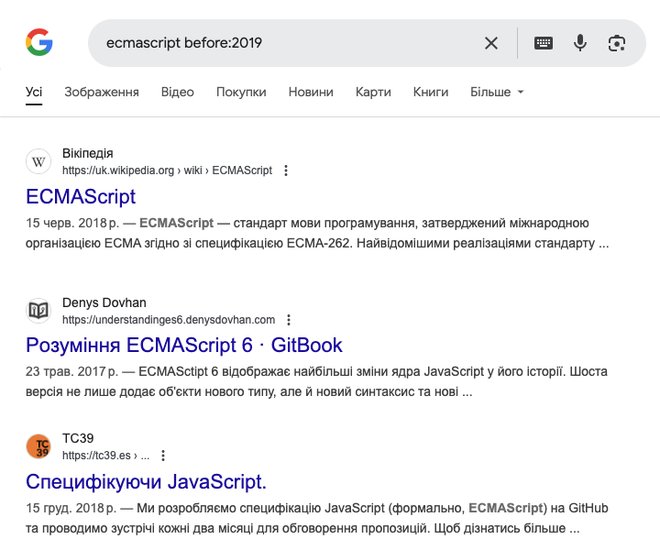Switch to the Книги tab

point(431,92)
